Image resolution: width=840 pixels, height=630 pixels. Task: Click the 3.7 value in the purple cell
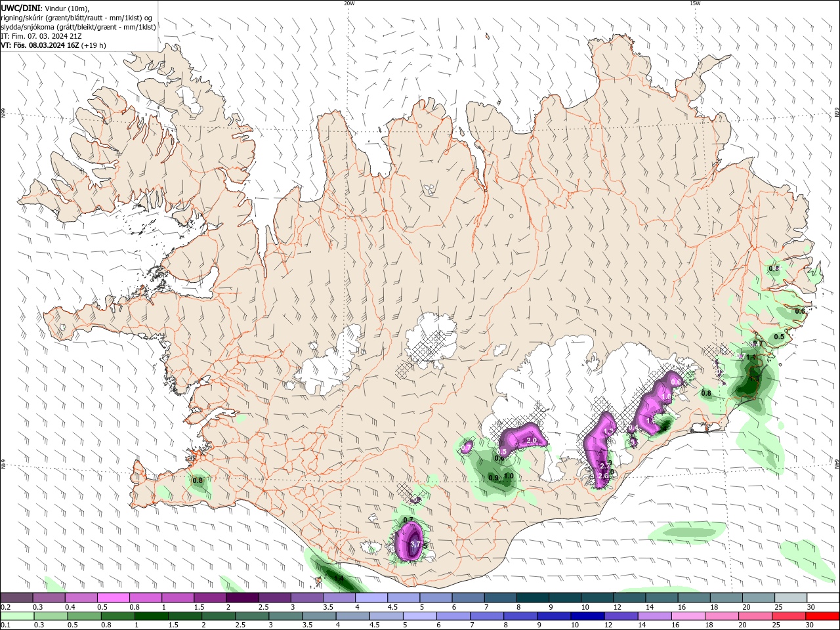[415, 544]
